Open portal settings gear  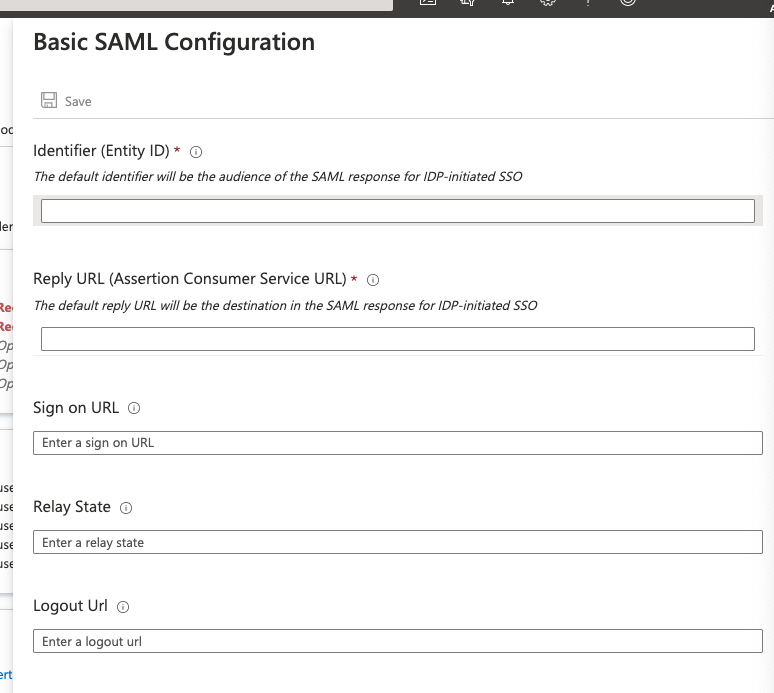(547, 3)
